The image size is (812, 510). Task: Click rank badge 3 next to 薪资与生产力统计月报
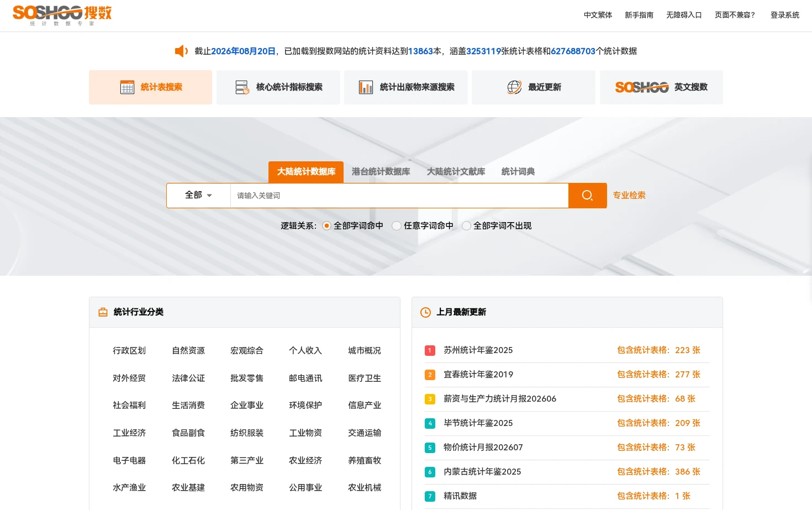click(430, 399)
